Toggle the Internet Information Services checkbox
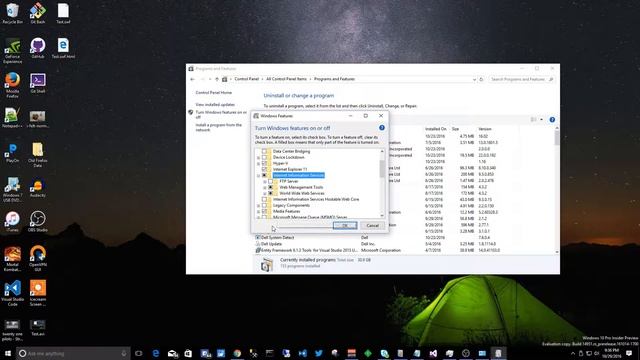 coord(264,175)
